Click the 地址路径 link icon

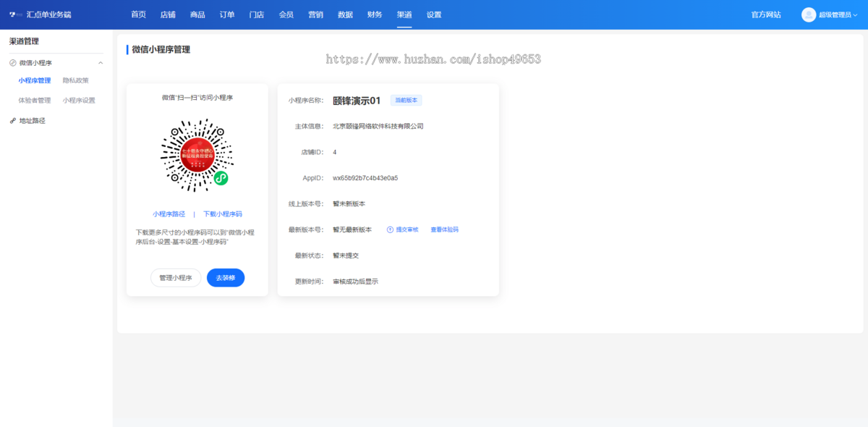click(x=13, y=121)
